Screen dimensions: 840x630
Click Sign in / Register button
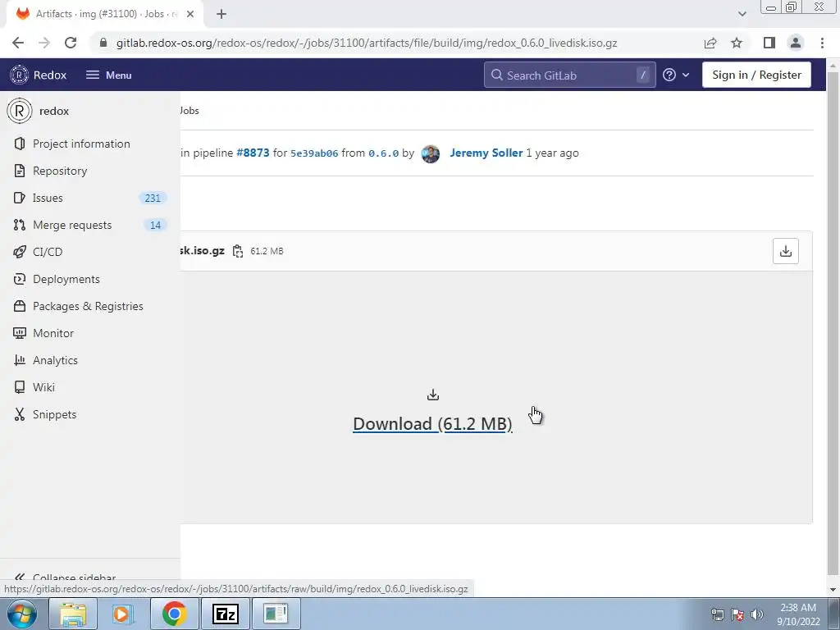point(756,75)
